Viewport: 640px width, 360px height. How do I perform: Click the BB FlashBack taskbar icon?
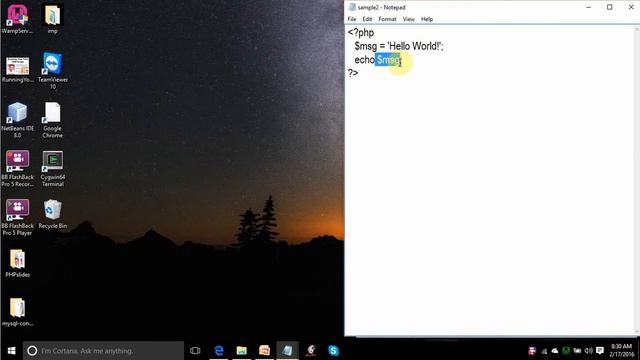click(311, 351)
